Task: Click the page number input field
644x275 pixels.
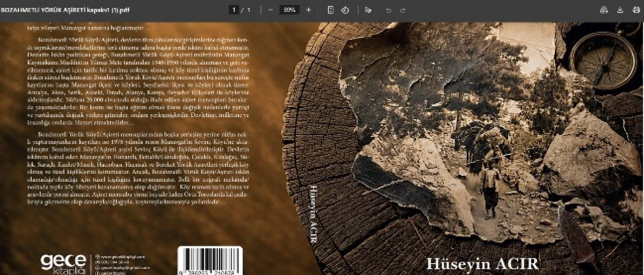Action: coord(234,10)
